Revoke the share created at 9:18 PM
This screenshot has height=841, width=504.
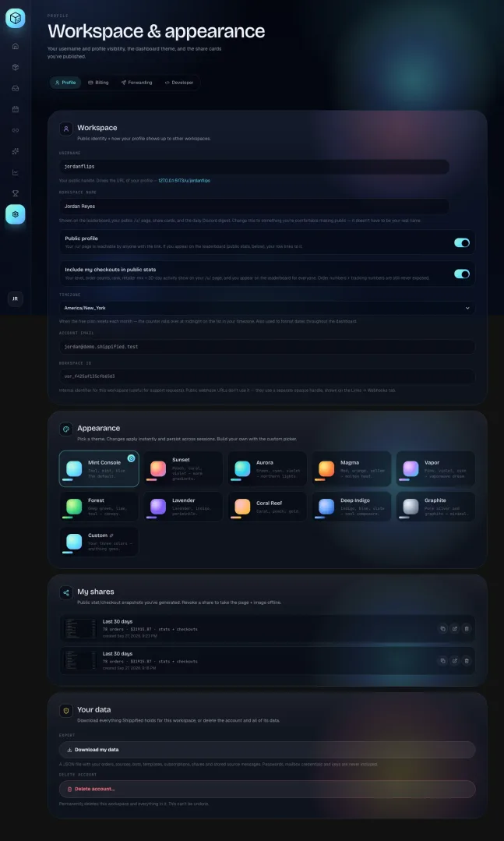[x=467, y=661]
